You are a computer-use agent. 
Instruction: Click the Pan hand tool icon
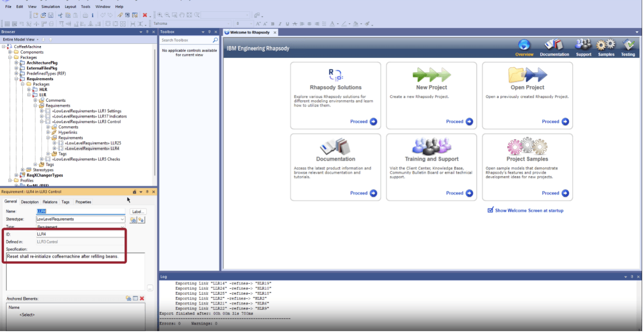182,15
